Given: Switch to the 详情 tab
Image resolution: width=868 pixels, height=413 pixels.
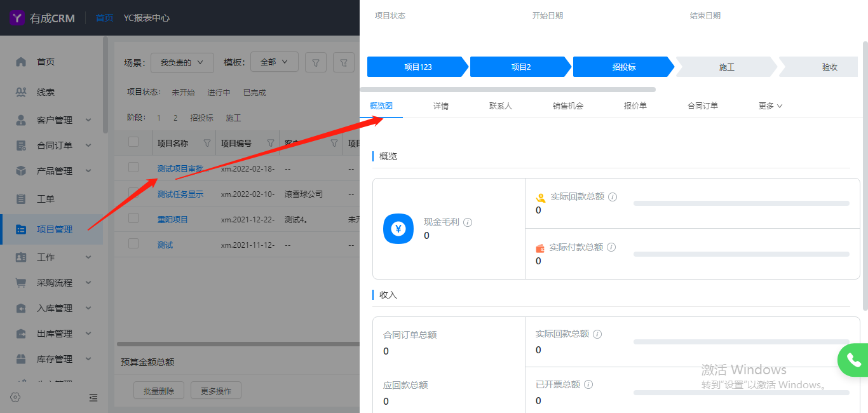Looking at the screenshot, I should point(441,106).
